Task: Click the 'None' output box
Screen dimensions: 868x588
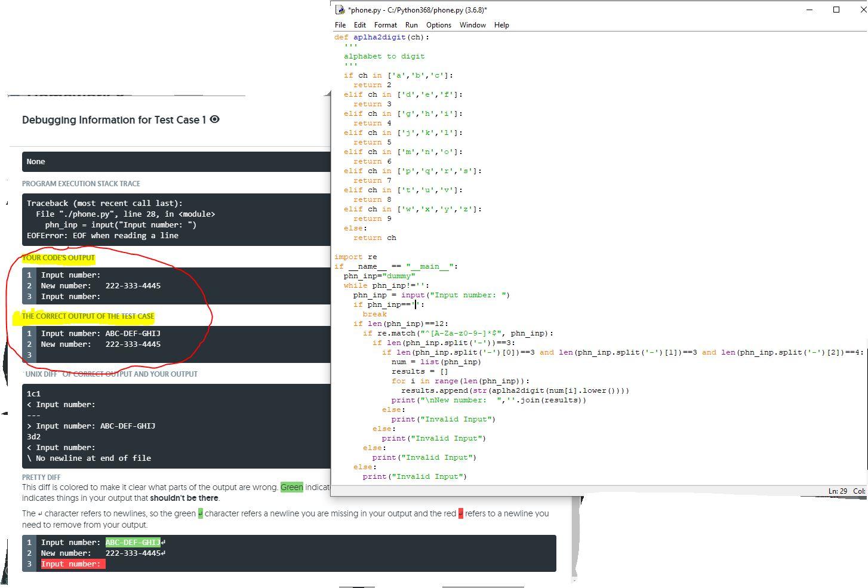Action: [176, 162]
